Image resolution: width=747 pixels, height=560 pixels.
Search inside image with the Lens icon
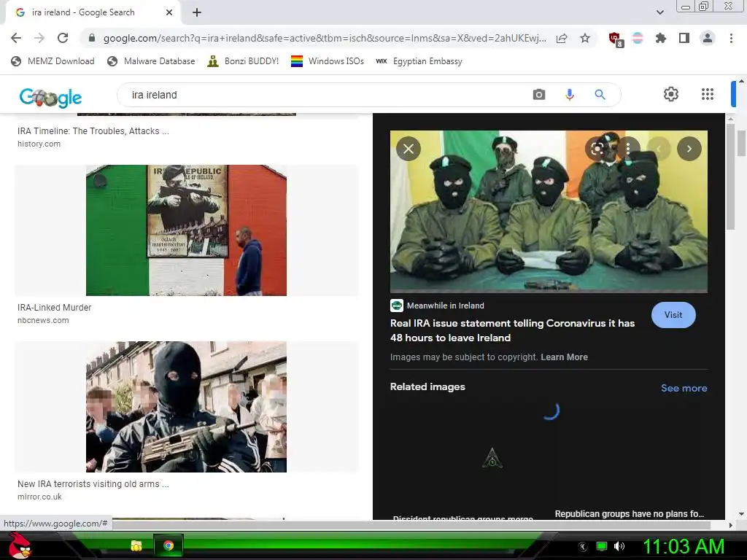[x=597, y=149]
